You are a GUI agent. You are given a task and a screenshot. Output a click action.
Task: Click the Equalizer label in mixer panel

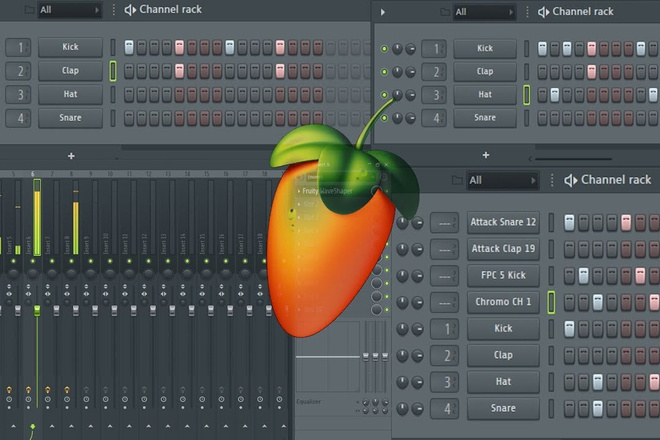[x=309, y=401]
